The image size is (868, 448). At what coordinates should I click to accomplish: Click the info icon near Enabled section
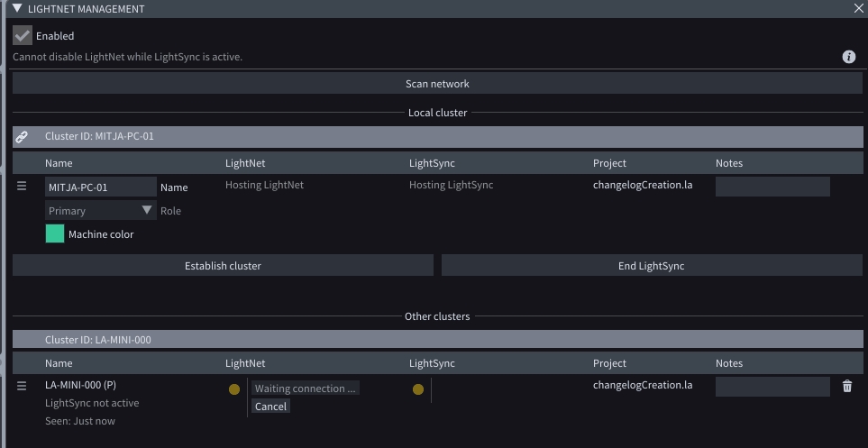848,57
